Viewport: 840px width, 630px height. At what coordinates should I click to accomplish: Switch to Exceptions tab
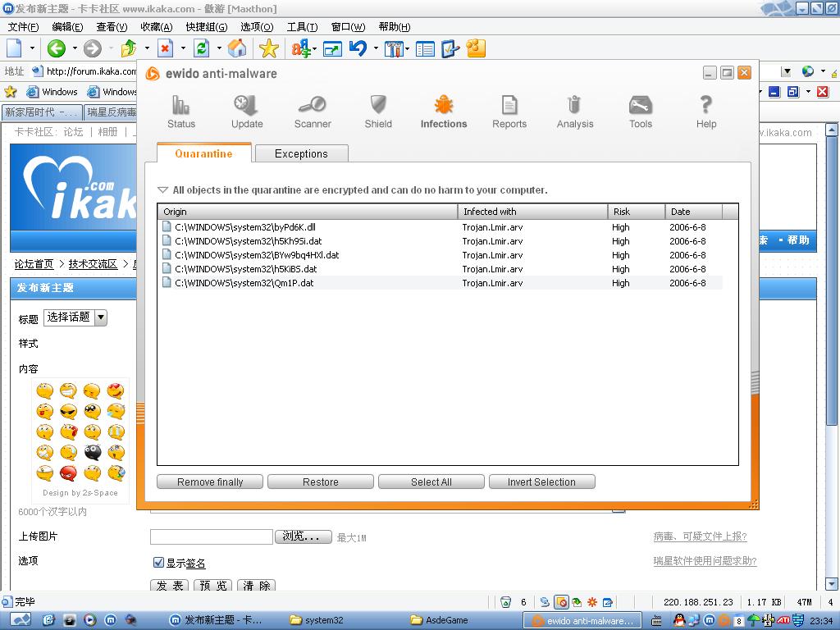tap(302, 153)
